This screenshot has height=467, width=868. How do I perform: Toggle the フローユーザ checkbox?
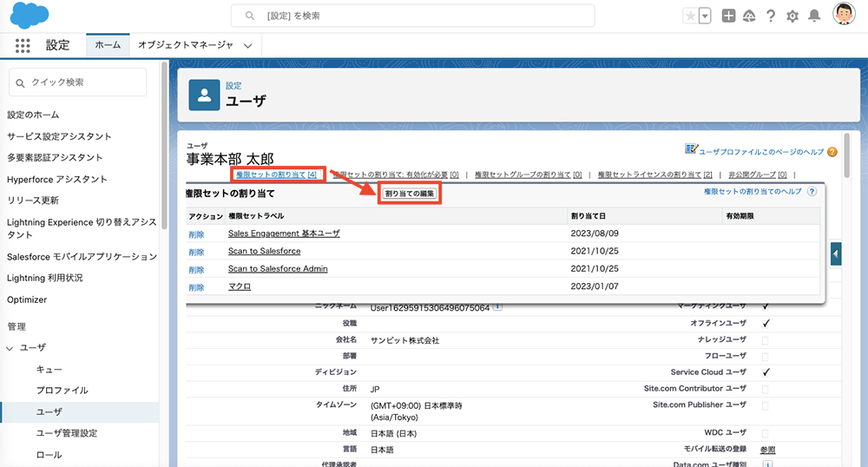tap(765, 357)
